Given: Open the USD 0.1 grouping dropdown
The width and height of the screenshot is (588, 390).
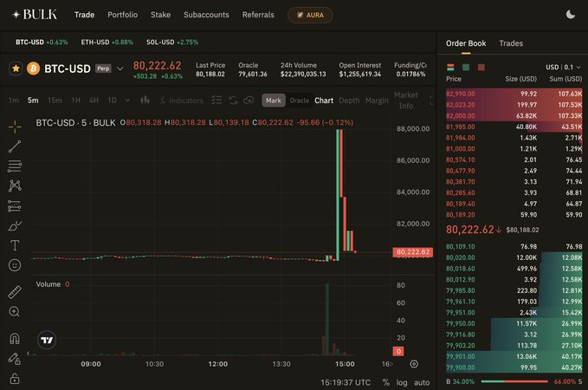Looking at the screenshot, I should click(x=563, y=68).
